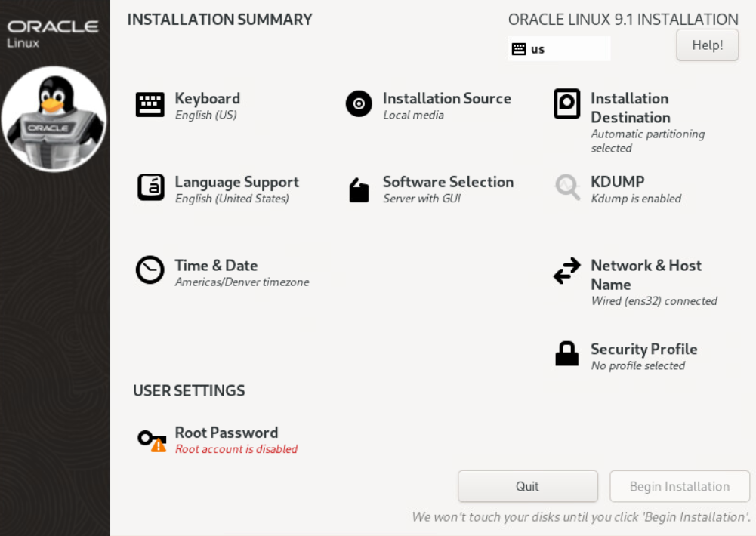Click the Software Selection package icon
The height and width of the screenshot is (536, 756).
pyautogui.click(x=359, y=190)
